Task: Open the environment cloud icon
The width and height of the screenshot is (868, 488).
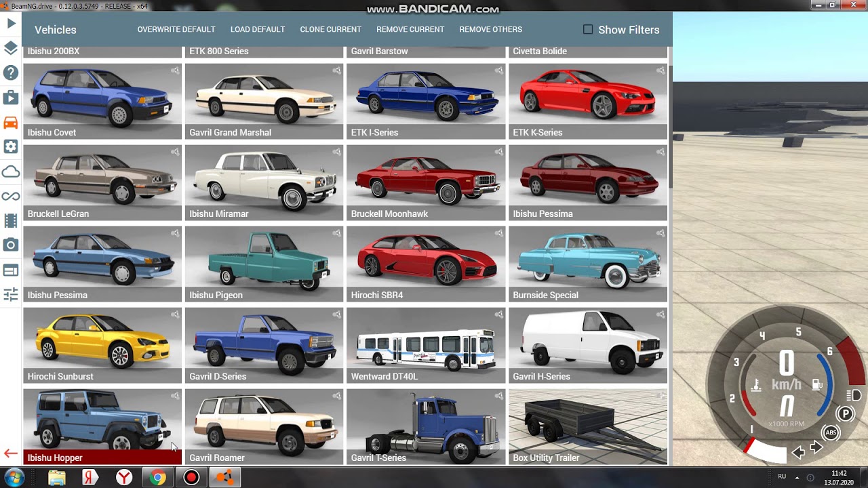Action: pos(11,171)
